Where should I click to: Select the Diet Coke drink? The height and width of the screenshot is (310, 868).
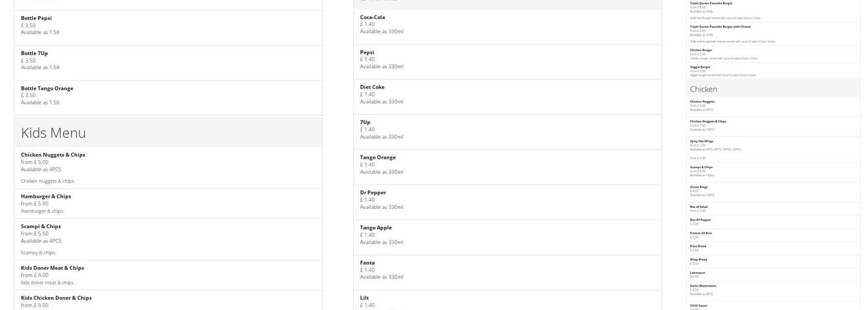click(372, 87)
